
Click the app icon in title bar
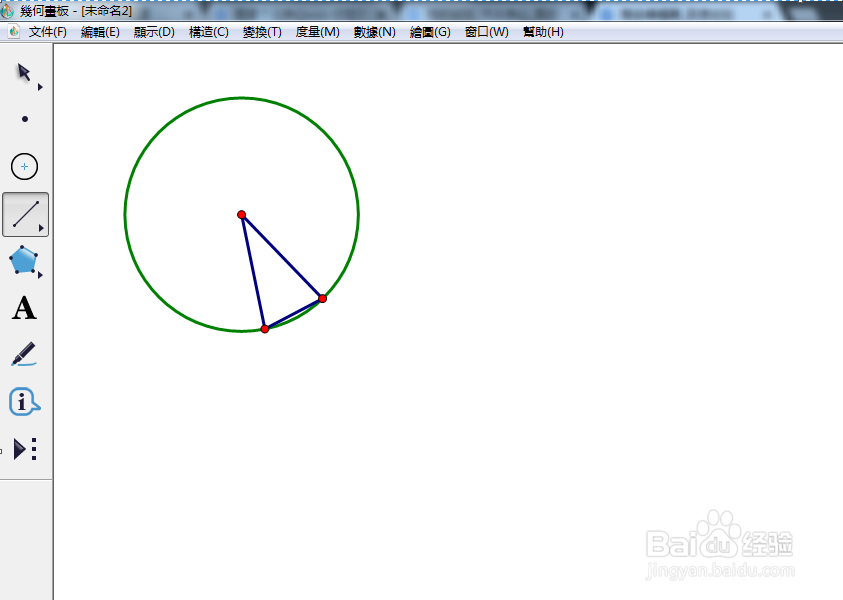tap(7, 11)
